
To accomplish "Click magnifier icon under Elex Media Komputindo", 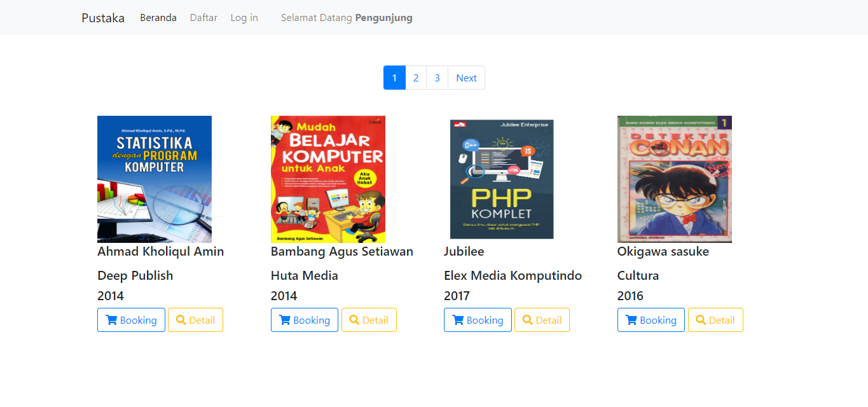I will tap(528, 321).
